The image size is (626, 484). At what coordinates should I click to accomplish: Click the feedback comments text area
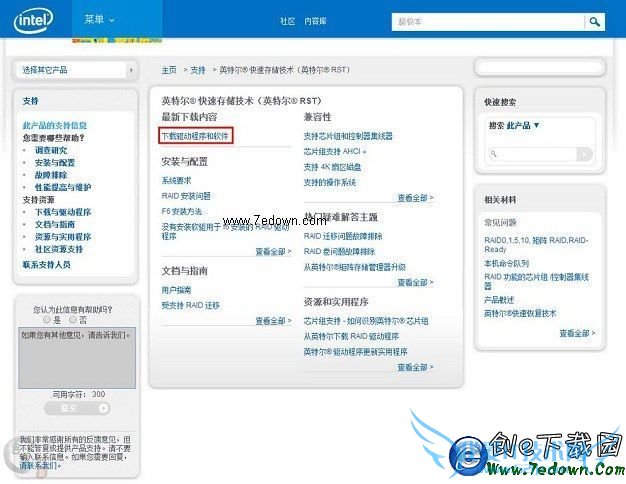[x=77, y=358]
